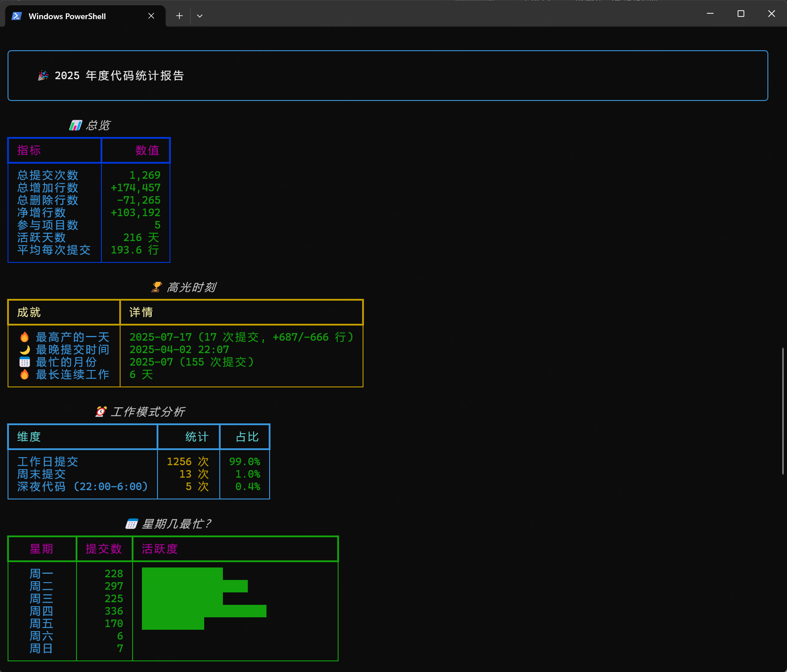
Task: Click the moon emoji beside 最晚提交时间
Action: 25,350
